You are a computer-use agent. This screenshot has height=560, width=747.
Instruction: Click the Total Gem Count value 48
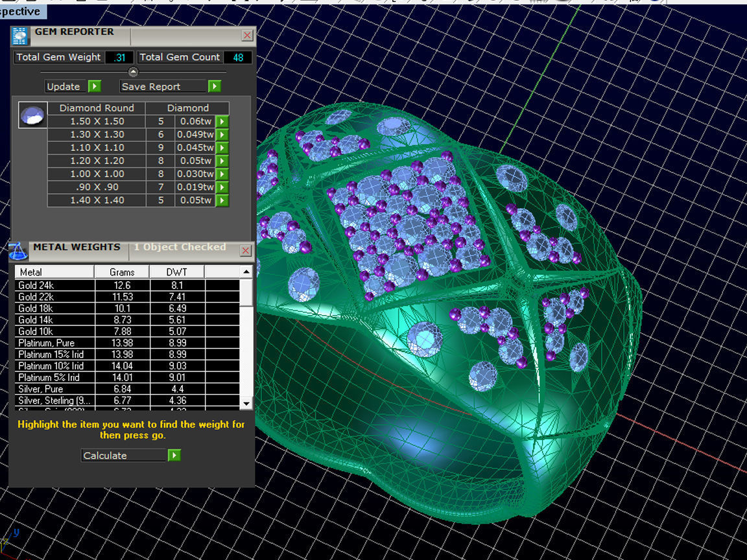(x=238, y=58)
